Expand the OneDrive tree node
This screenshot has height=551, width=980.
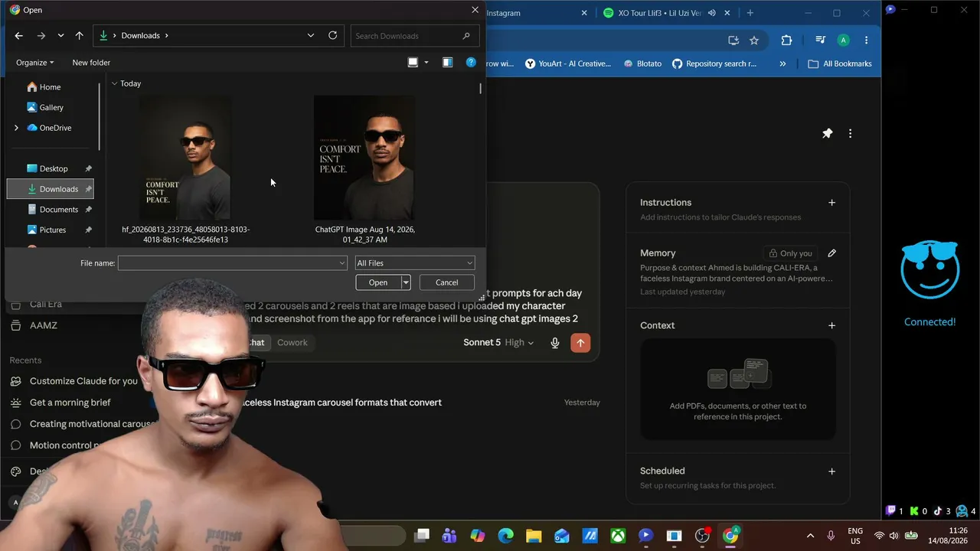pos(16,128)
